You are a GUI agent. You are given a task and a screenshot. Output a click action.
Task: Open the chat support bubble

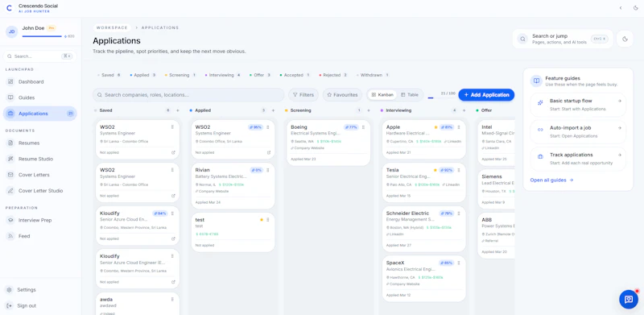(x=629, y=299)
